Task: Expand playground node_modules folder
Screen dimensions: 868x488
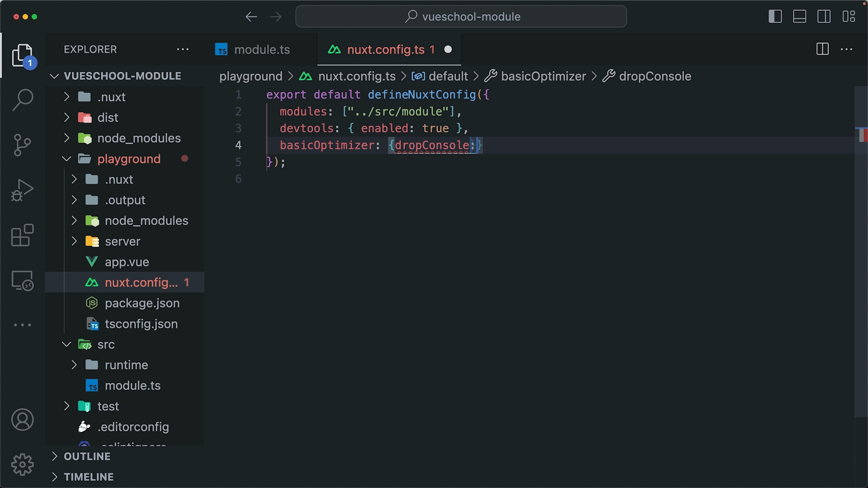Action: pyautogui.click(x=125, y=221)
